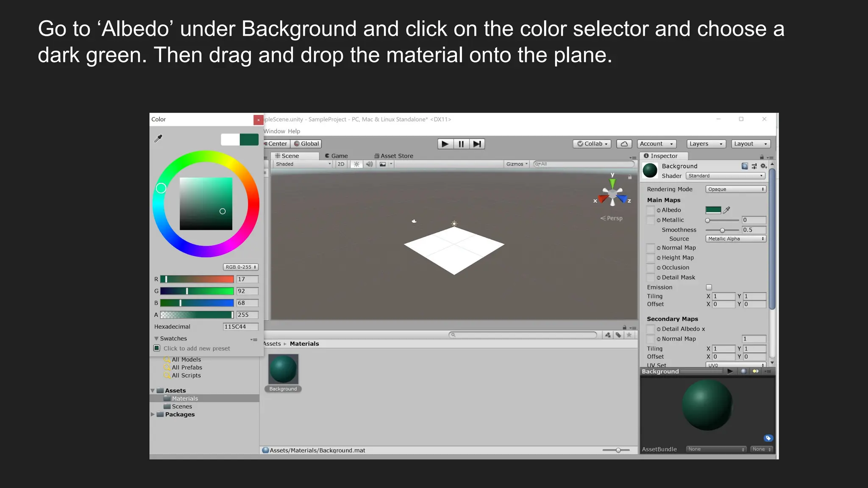Toggle scene effects image icon
The image size is (868, 488).
coord(383,164)
